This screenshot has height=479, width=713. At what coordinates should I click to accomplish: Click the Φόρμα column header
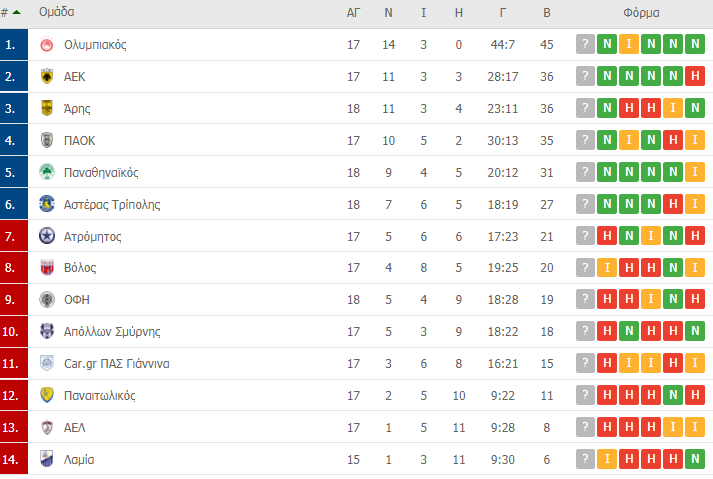pos(640,13)
